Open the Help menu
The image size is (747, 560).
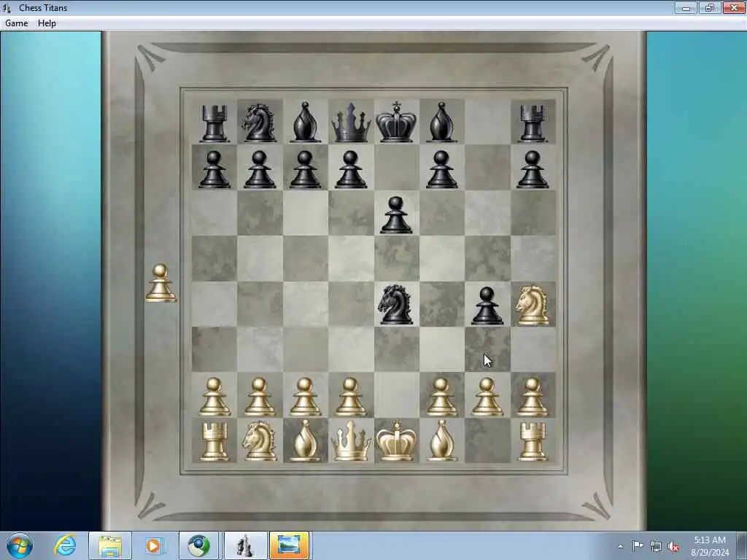[x=47, y=23]
